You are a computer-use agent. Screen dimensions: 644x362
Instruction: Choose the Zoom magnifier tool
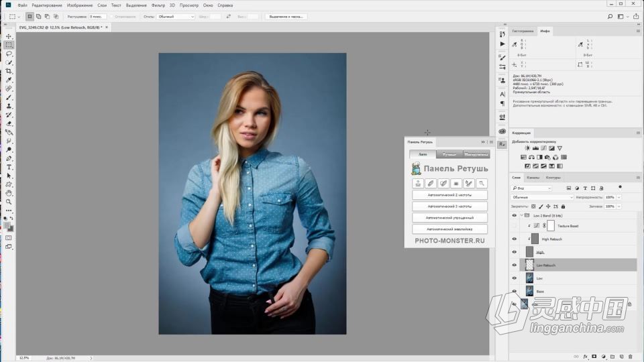tap(9, 202)
